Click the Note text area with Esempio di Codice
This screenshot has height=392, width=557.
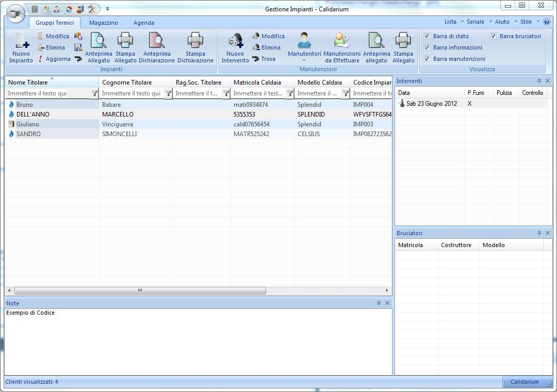[198, 341]
